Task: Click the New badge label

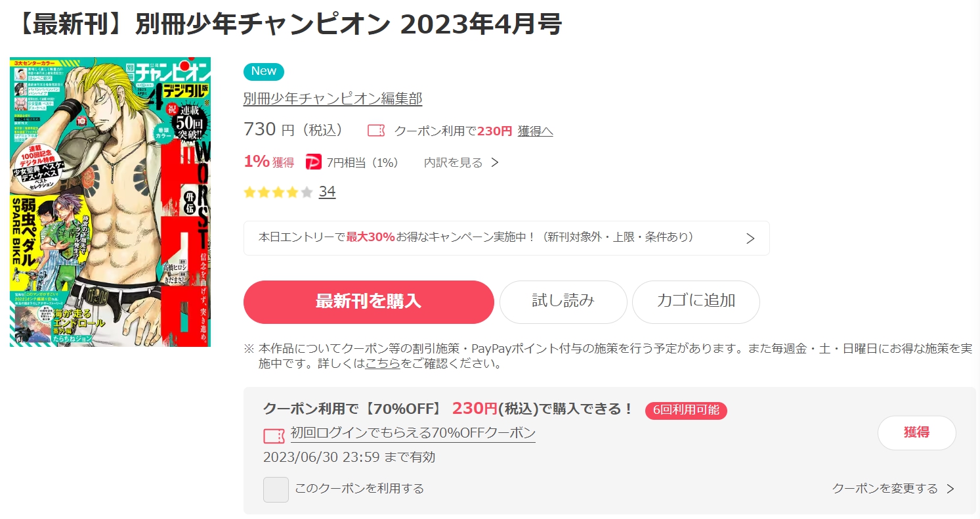Action: (x=264, y=72)
